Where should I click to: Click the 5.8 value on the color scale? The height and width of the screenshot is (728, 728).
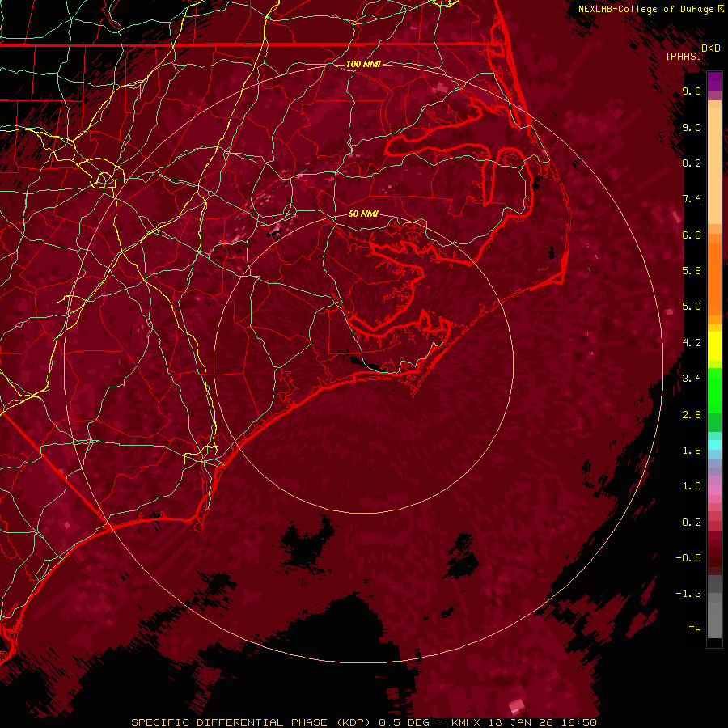click(x=692, y=271)
